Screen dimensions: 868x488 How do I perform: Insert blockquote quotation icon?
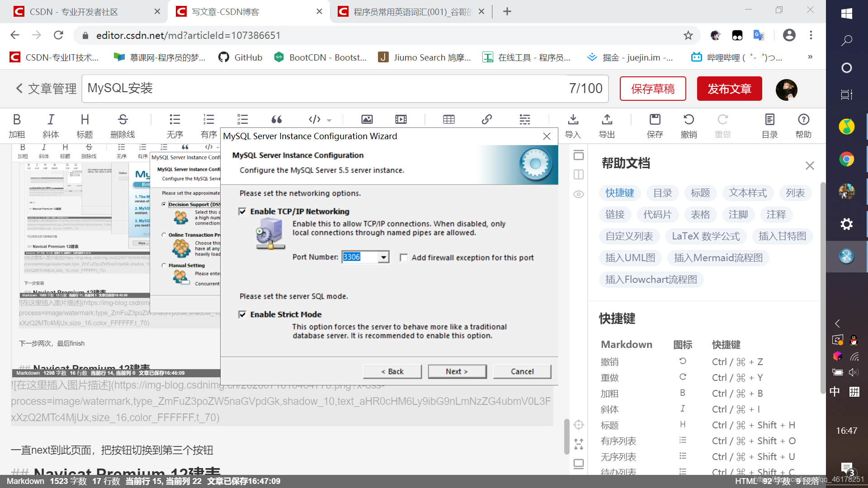point(277,119)
